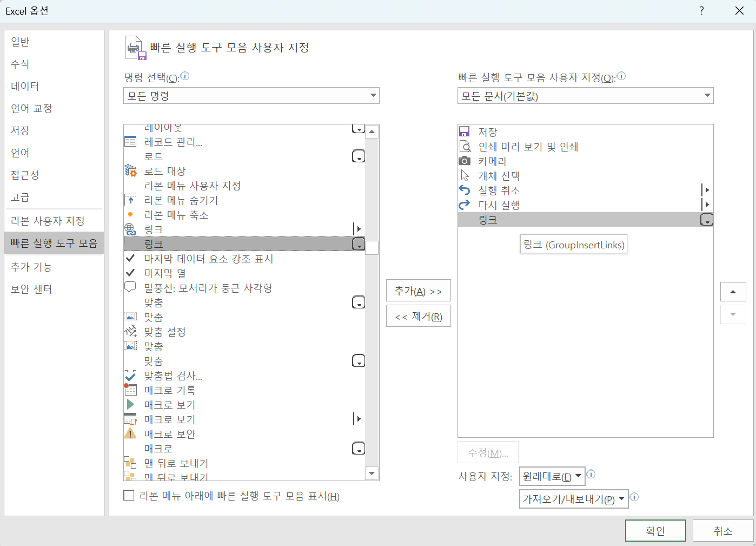Select highlighted 링크 row in command list

click(x=244, y=244)
